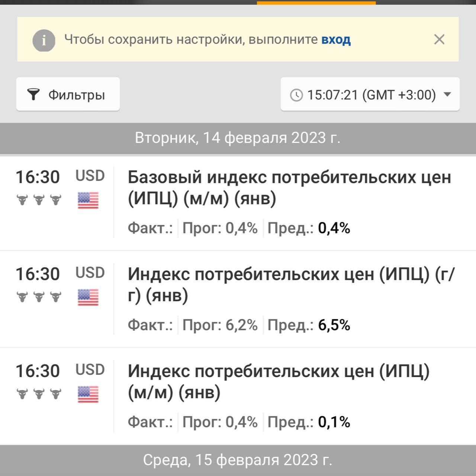476x476 pixels.
Task: Click bull importance icons for last CPI м/м row
Action: click(x=39, y=394)
